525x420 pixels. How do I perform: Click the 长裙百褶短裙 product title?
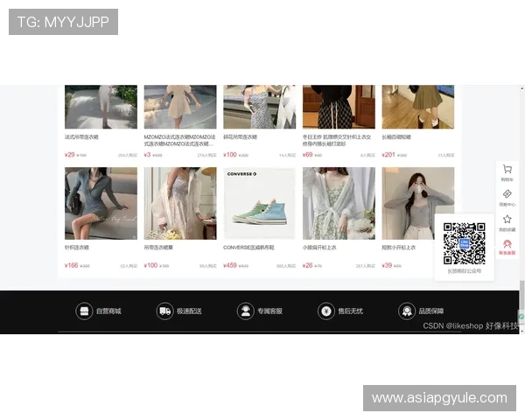pos(396,137)
